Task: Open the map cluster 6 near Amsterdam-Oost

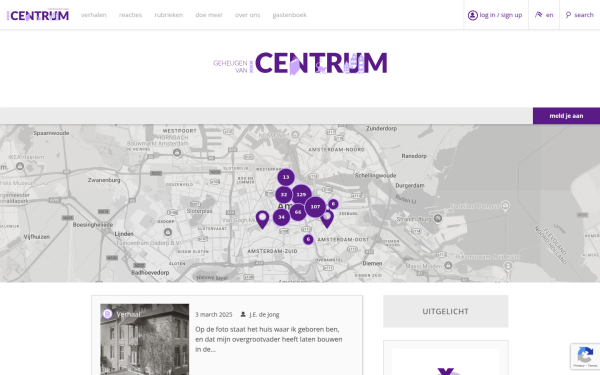Action: point(308,240)
